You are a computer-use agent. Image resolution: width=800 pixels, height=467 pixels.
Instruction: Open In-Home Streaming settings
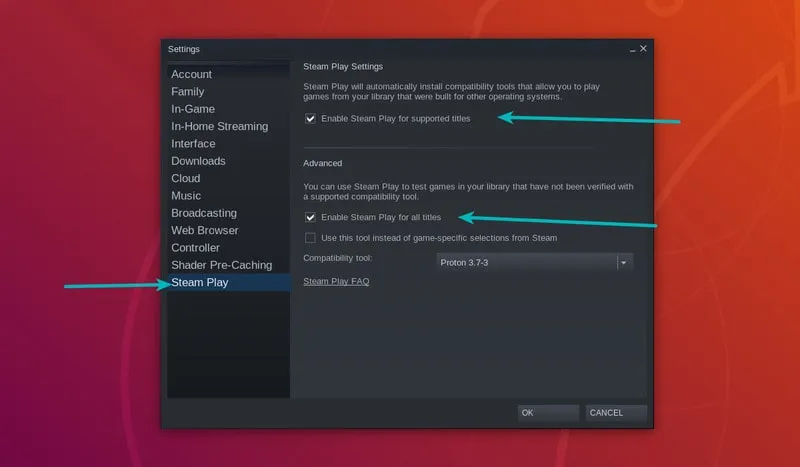229,126
